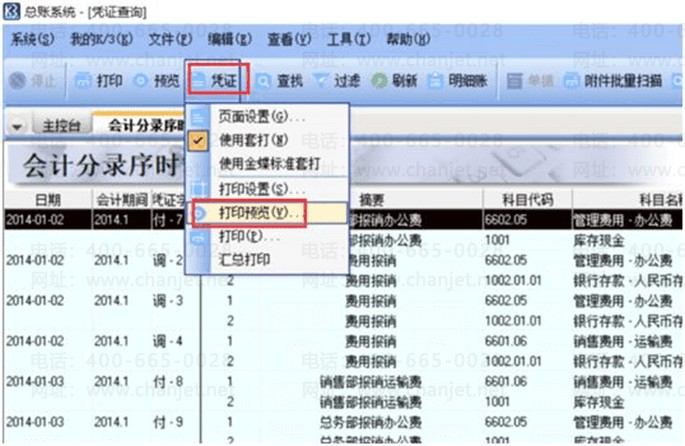Click the 预览 preview toolbar icon

(141, 80)
